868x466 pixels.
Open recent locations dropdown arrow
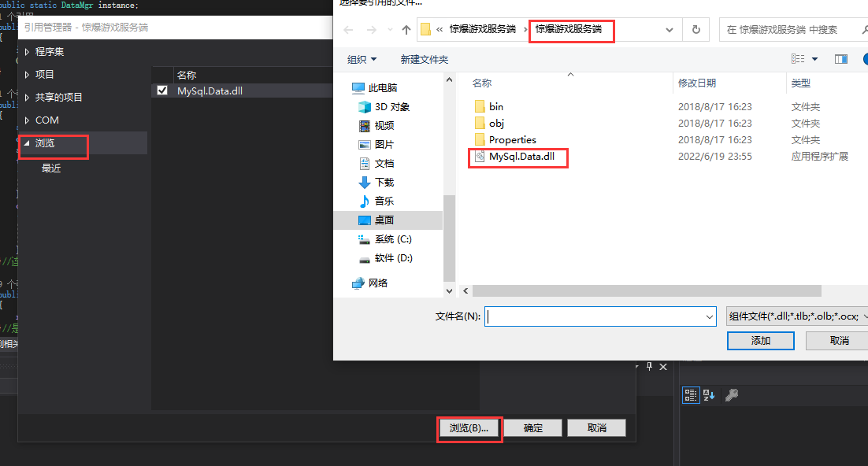coord(390,30)
